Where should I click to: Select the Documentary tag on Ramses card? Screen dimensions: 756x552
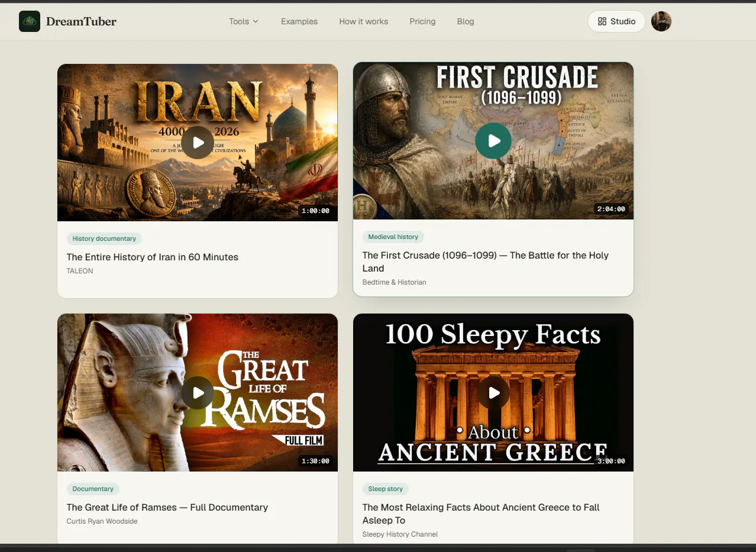click(93, 489)
